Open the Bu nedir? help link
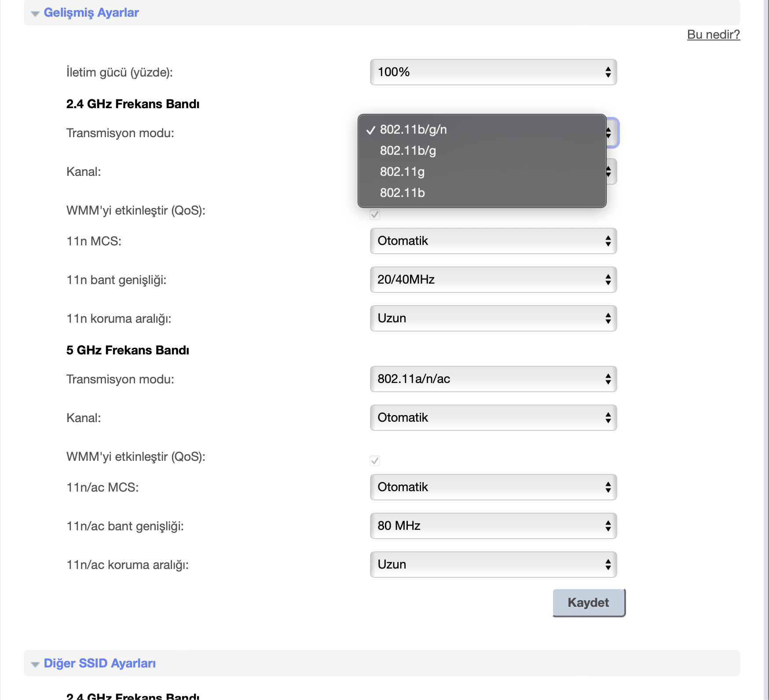 (713, 34)
